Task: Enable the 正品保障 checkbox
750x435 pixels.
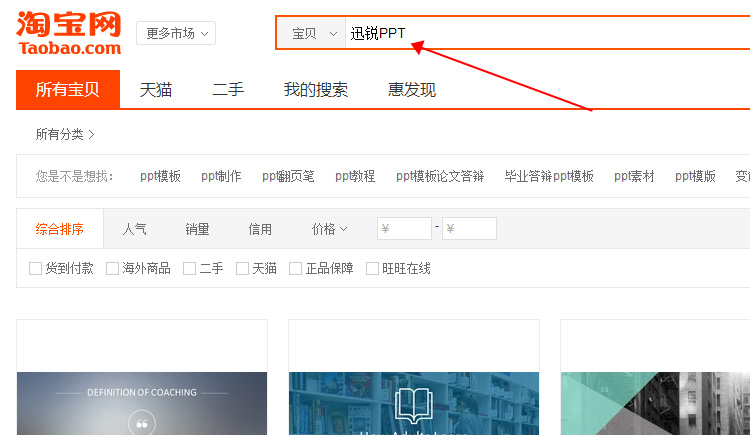Action: point(296,268)
